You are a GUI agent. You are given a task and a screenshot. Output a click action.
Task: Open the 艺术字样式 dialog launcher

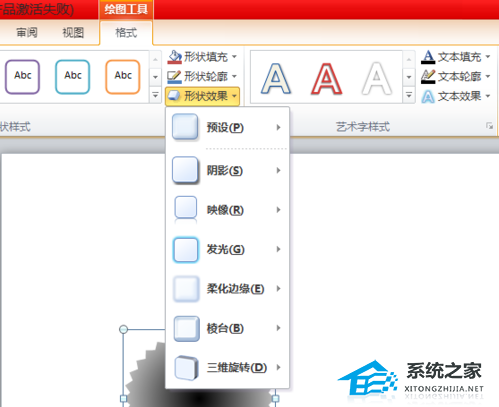point(489,126)
